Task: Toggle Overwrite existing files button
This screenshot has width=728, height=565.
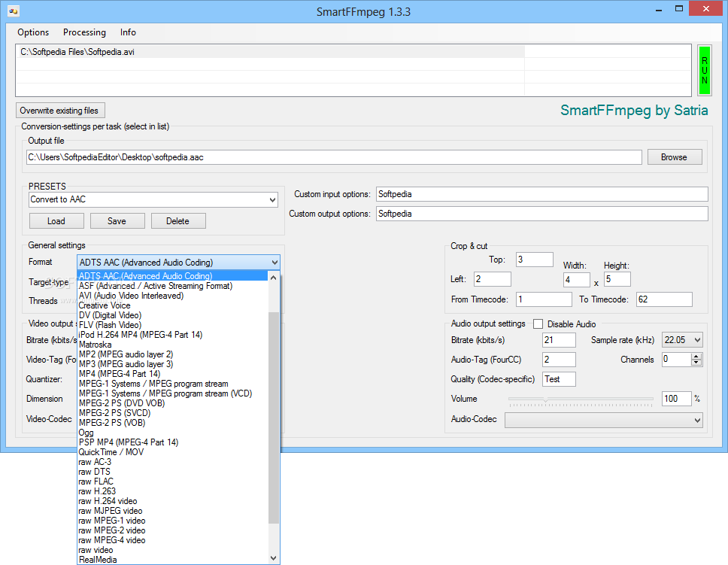Action: click(x=60, y=111)
